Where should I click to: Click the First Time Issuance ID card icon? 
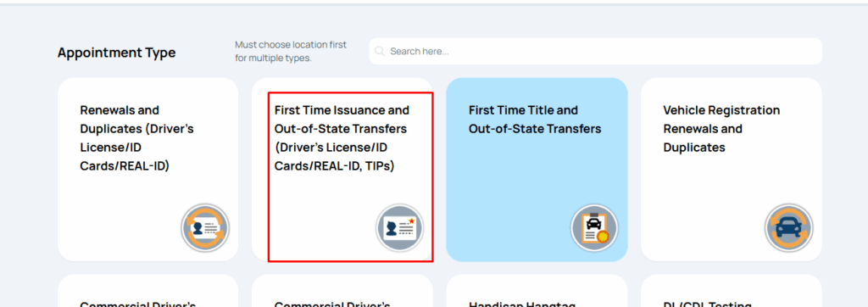pos(400,228)
